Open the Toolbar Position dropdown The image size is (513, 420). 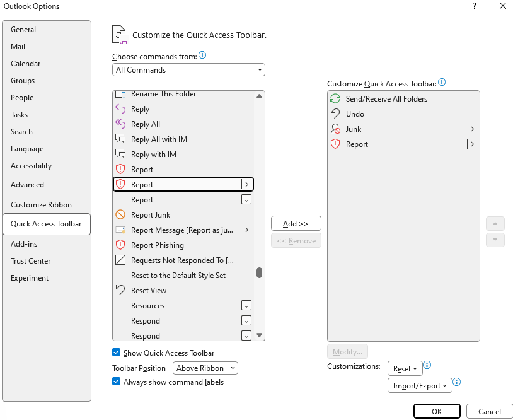coord(205,368)
